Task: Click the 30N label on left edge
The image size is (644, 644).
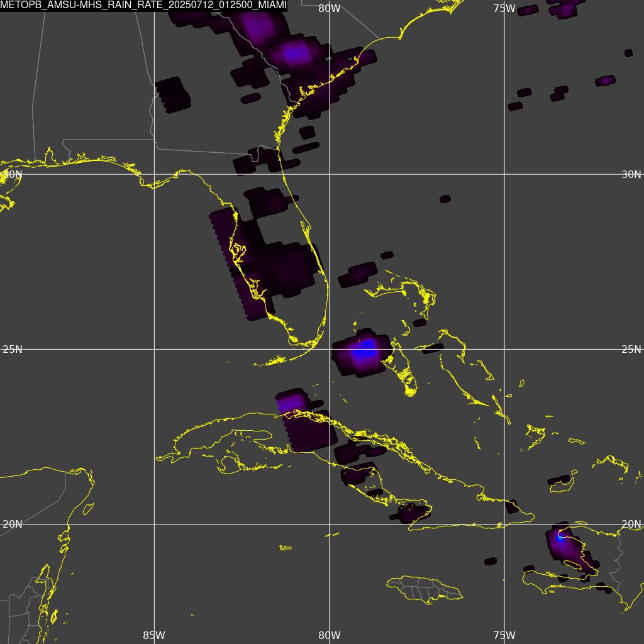Action: (11, 175)
